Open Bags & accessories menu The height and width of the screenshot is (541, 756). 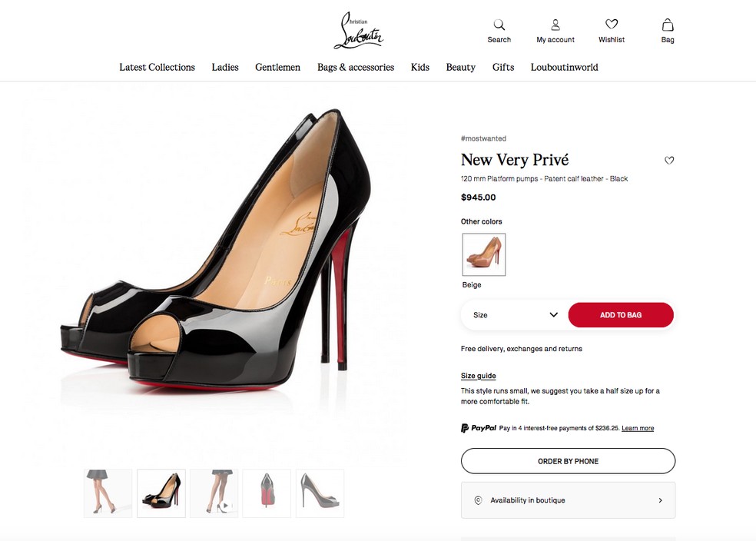coord(356,67)
